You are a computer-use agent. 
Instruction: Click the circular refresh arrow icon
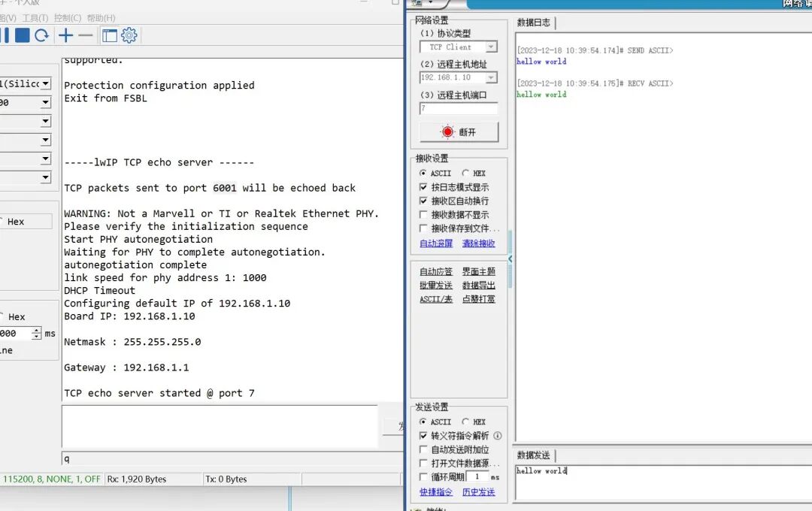pyautogui.click(x=42, y=35)
